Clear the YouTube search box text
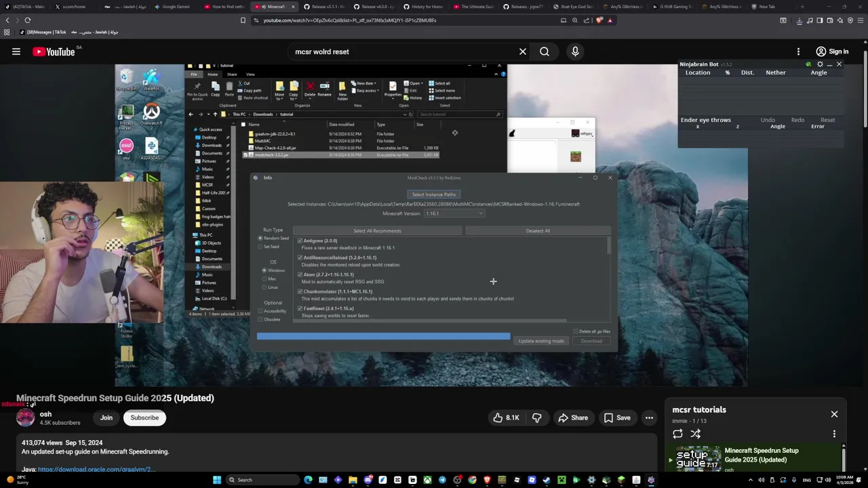868x488 pixels. [523, 52]
